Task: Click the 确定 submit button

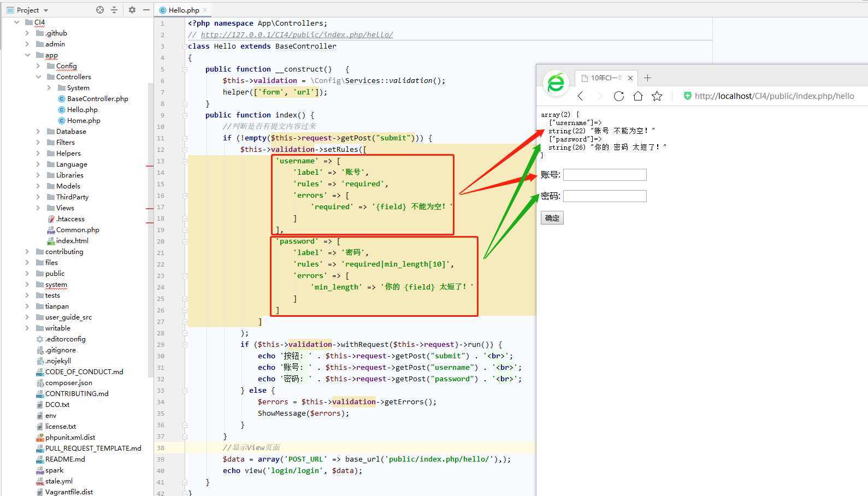Action: click(x=552, y=218)
